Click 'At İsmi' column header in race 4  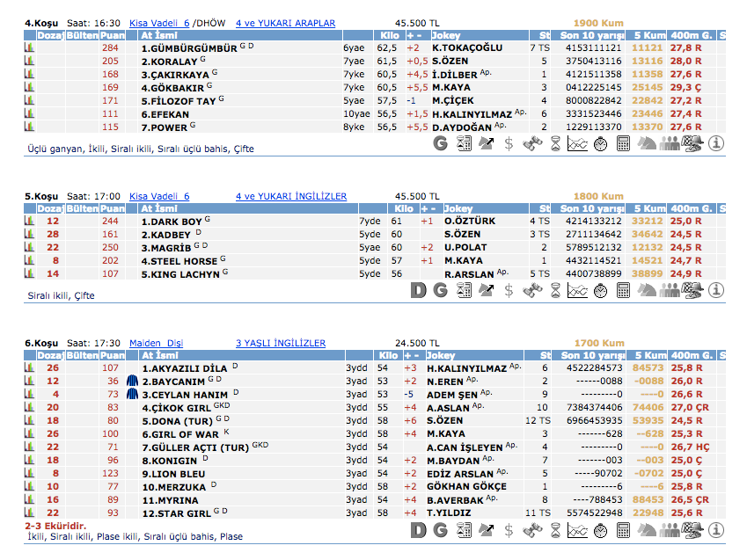(158, 35)
